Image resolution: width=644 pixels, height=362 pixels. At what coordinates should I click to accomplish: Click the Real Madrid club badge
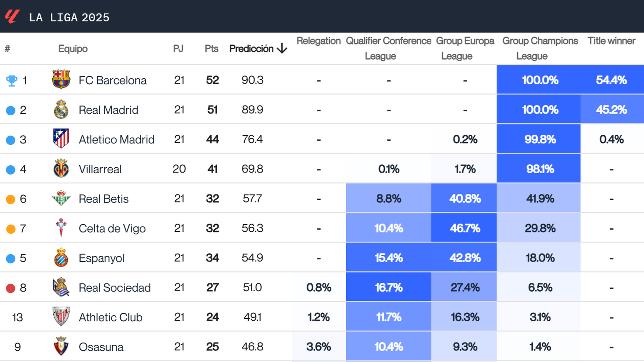pos(61,110)
